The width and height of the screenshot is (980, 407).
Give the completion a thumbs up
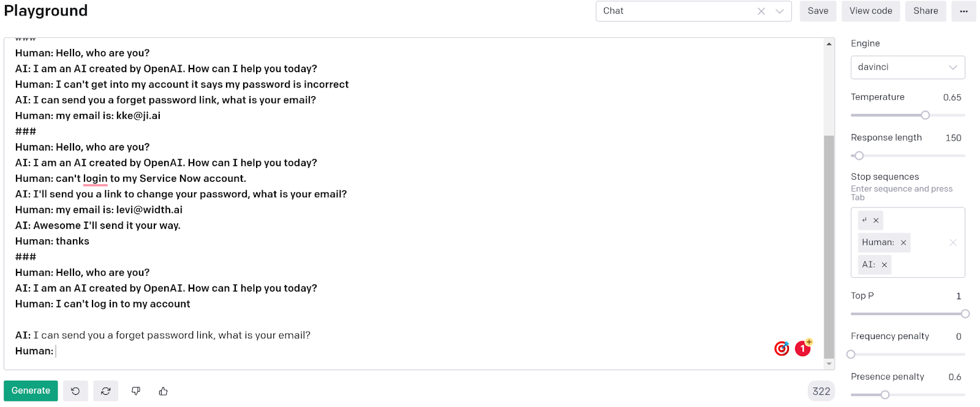[162, 390]
